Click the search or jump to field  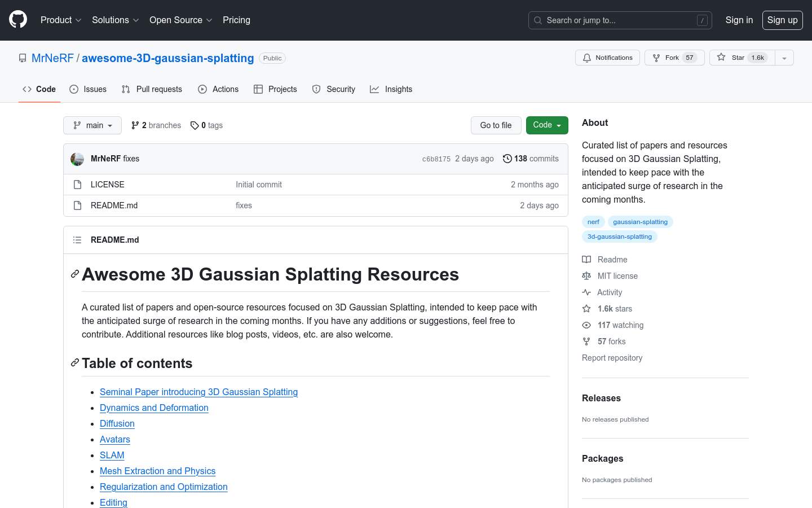(620, 20)
